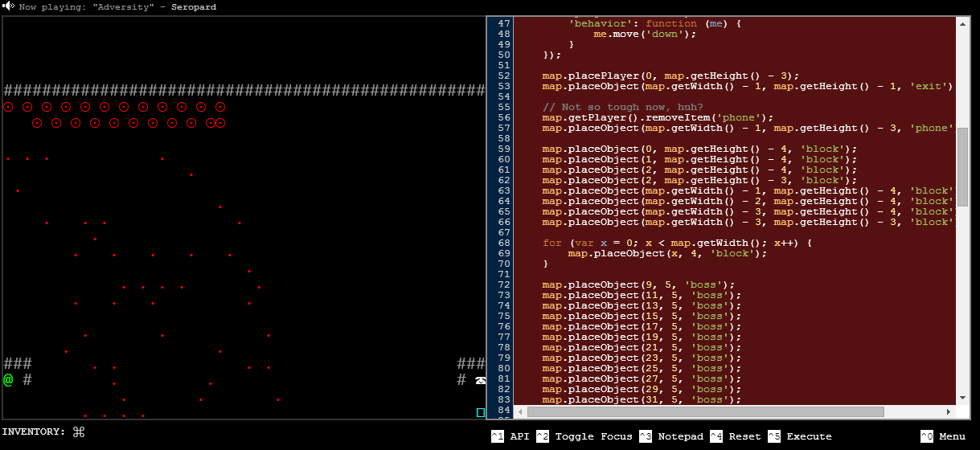980x450 pixels.
Task: Click the horizontal scrollbar left arrow
Action: coord(521,411)
